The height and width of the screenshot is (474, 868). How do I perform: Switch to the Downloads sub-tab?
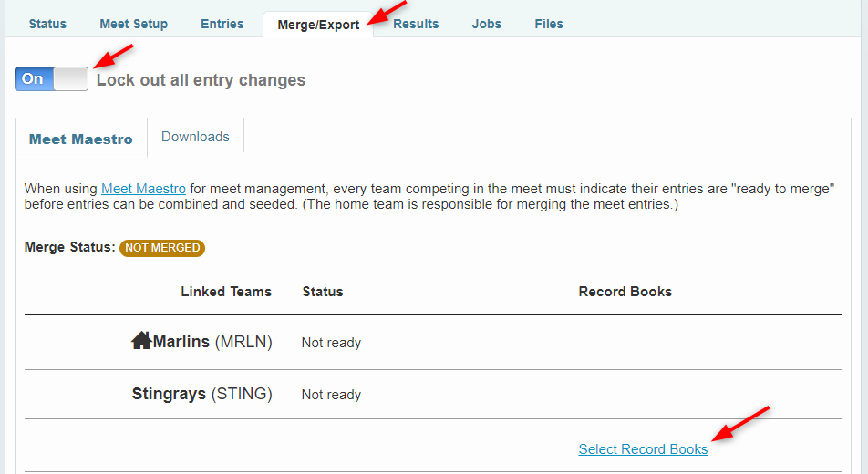pyautogui.click(x=195, y=137)
